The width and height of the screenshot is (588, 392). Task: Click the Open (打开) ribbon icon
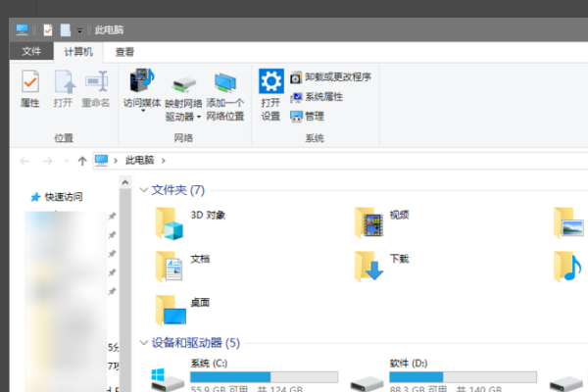coord(63,88)
